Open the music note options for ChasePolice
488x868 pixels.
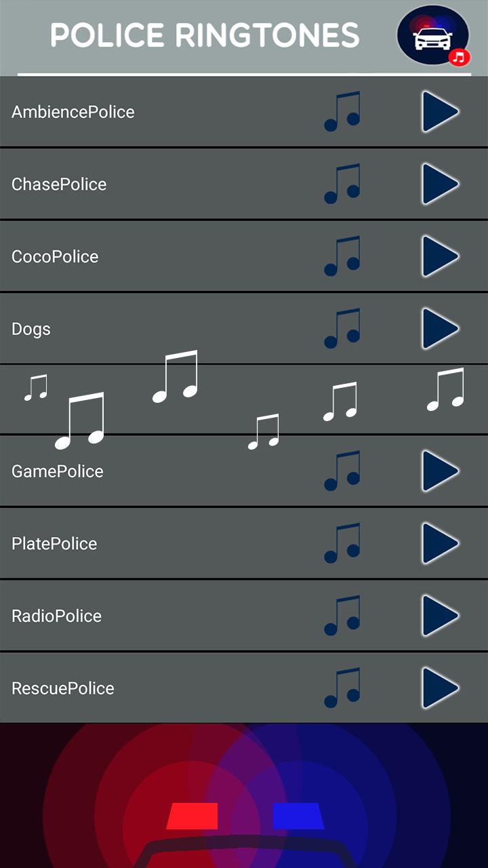tap(342, 184)
